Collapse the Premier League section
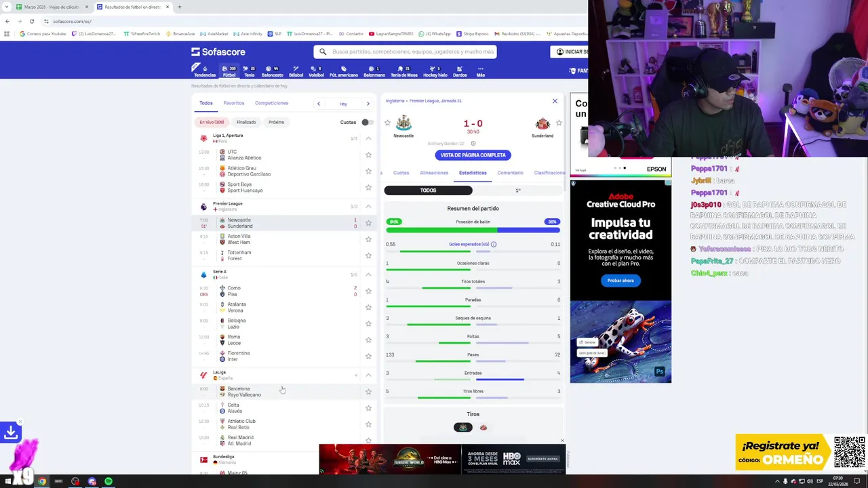This screenshot has width=868, height=488. (x=368, y=206)
